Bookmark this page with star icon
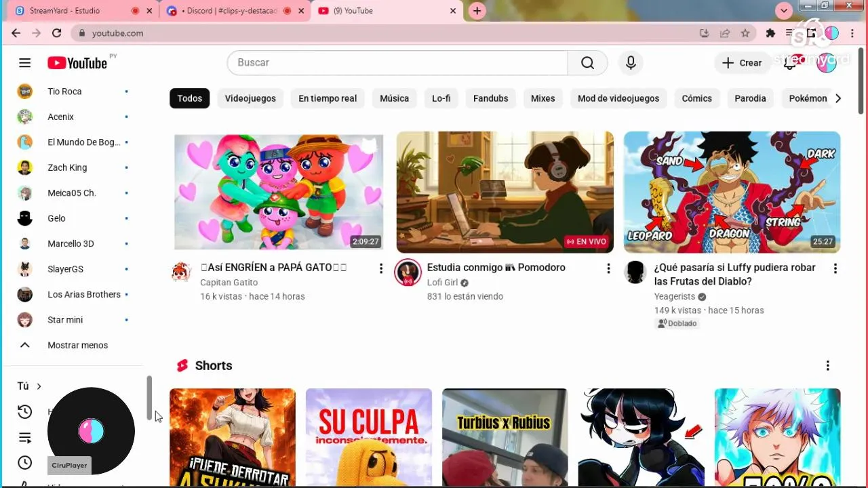The height and width of the screenshot is (488, 868). [745, 33]
